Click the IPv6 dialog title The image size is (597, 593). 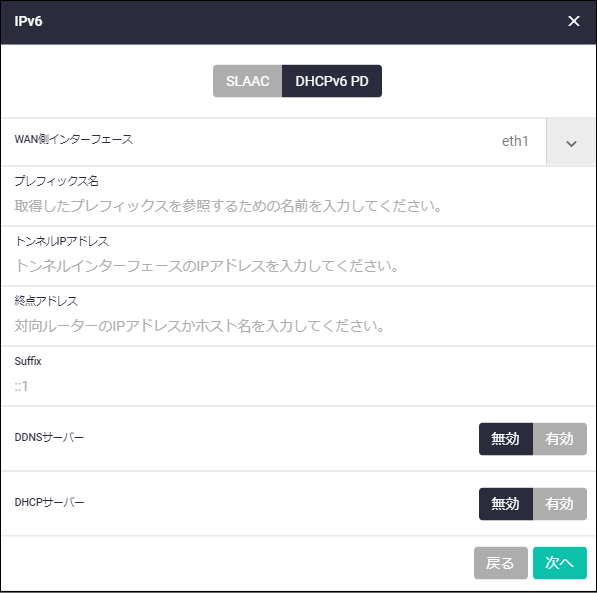click(x=28, y=21)
